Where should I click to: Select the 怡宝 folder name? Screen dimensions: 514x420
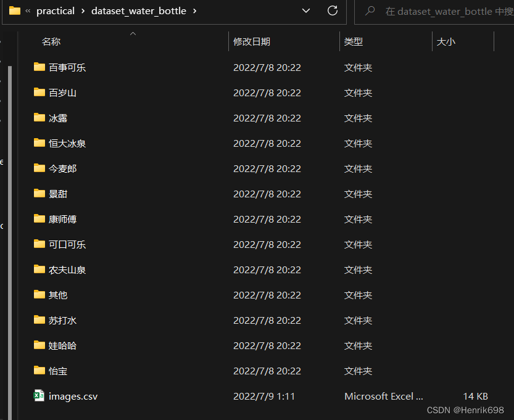58,371
